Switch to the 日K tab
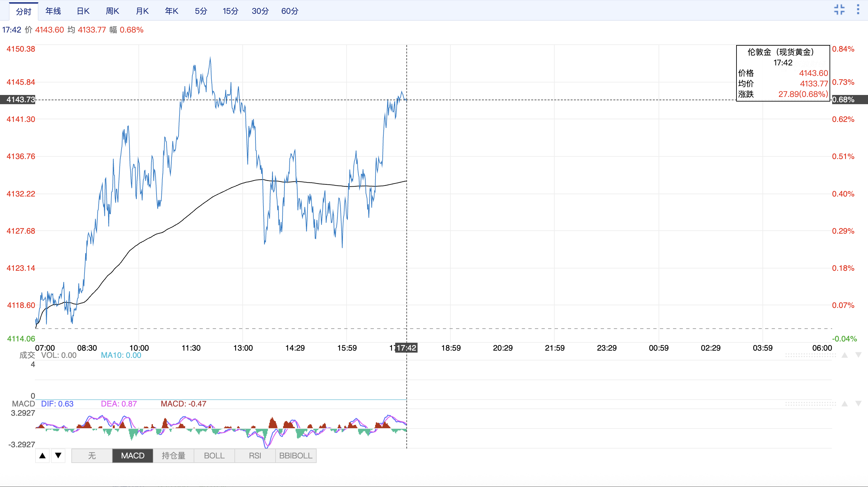868x487 pixels. [x=83, y=11]
